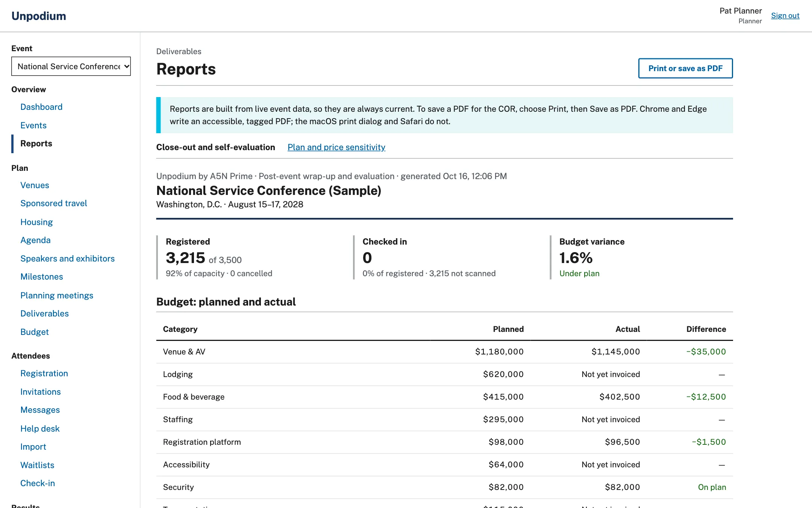Screen dimensions: 812x508
Task: Select Reports in the sidebar
Action: pos(36,143)
